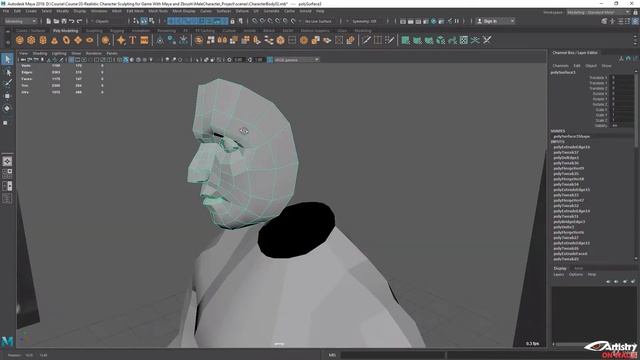This screenshot has height=360, width=640.
Task: Click the first green UV shelf icon
Action: pos(405,40)
